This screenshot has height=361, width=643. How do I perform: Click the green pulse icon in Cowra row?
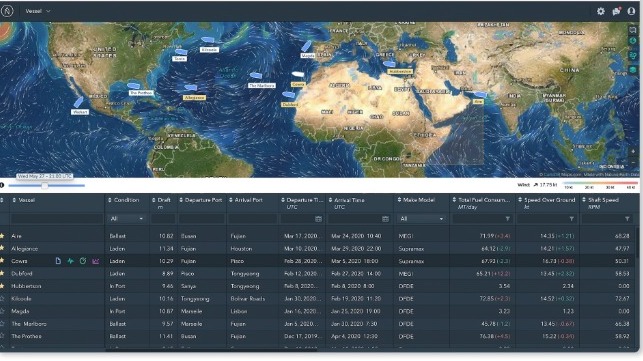coord(71,261)
